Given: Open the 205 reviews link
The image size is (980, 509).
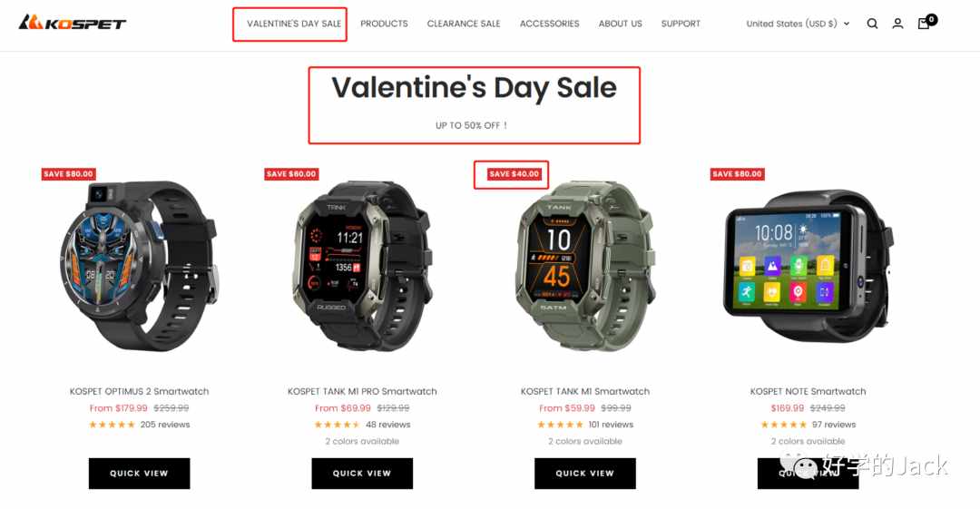Looking at the screenshot, I should [165, 425].
